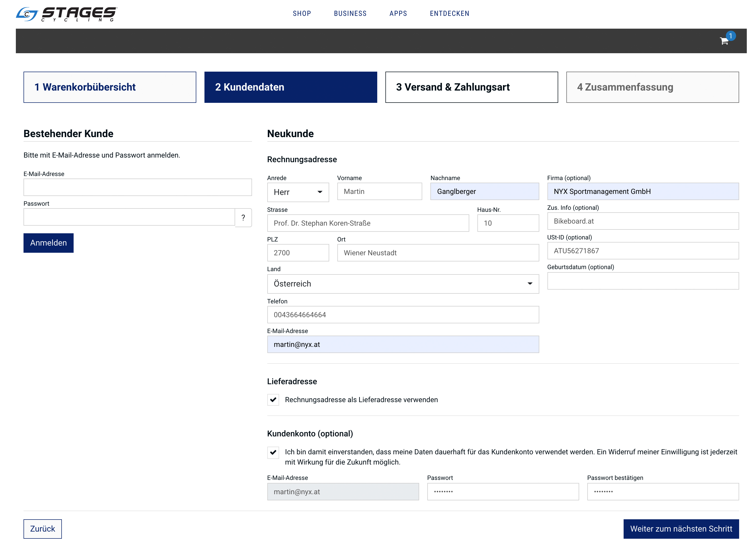Click the USt-ID field with ATU56271867
Viewport: 756px width, 551px height.
point(643,251)
